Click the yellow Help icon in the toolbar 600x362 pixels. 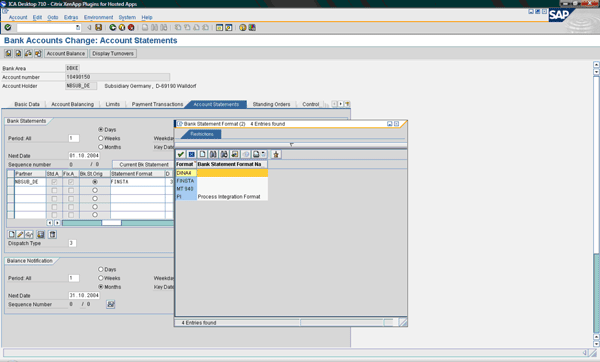243,28
